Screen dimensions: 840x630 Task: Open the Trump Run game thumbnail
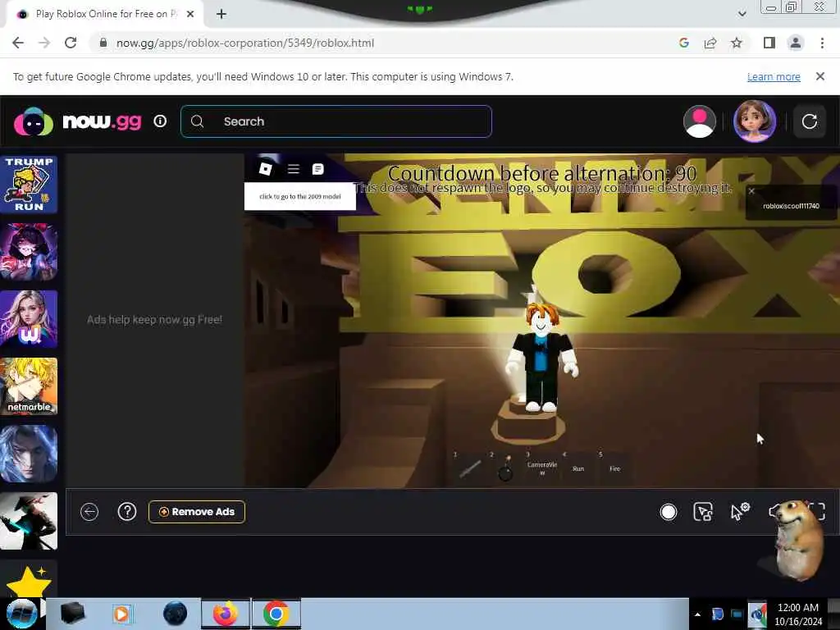click(x=29, y=185)
